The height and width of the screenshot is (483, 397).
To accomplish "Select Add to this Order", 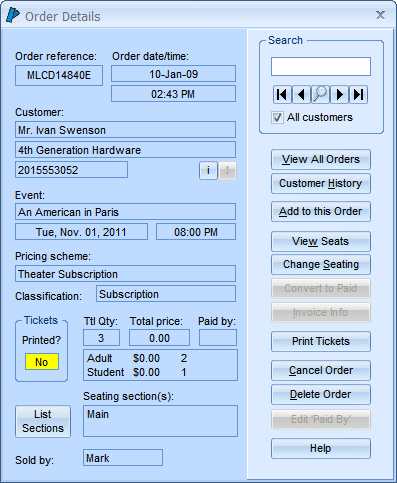I will point(321,211).
